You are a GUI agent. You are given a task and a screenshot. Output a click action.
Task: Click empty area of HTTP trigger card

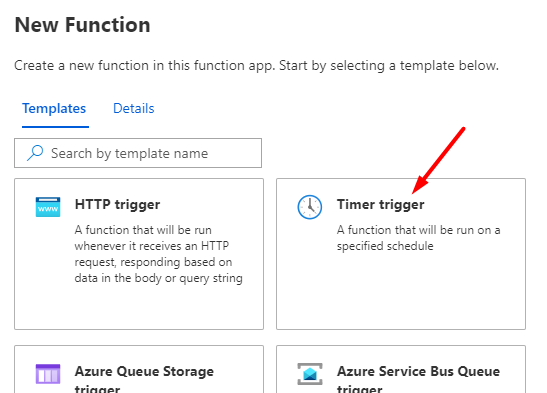click(139, 307)
